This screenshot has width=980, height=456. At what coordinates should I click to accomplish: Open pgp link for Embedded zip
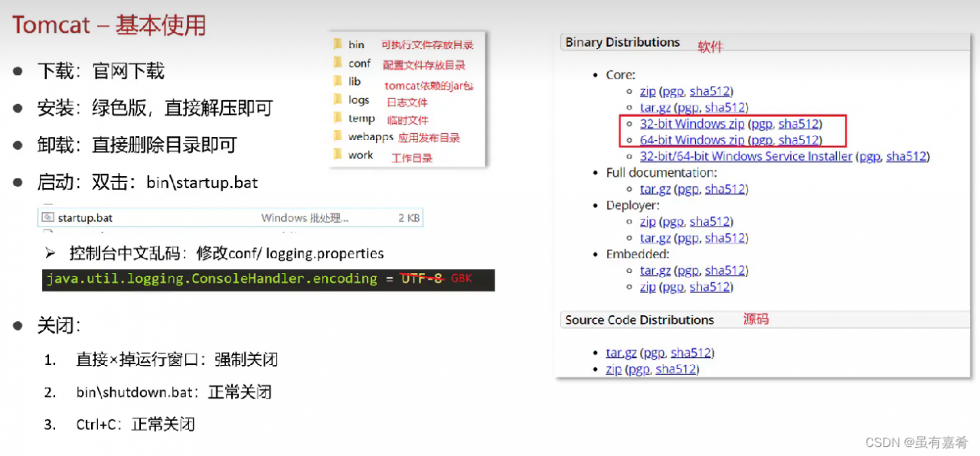coord(673,287)
